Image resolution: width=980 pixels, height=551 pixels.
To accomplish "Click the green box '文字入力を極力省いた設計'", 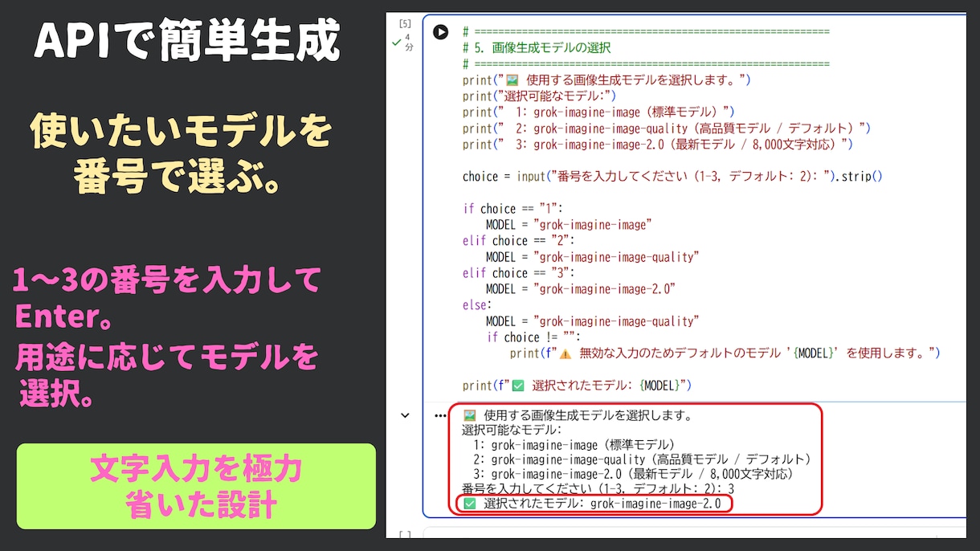I will tap(196, 487).
